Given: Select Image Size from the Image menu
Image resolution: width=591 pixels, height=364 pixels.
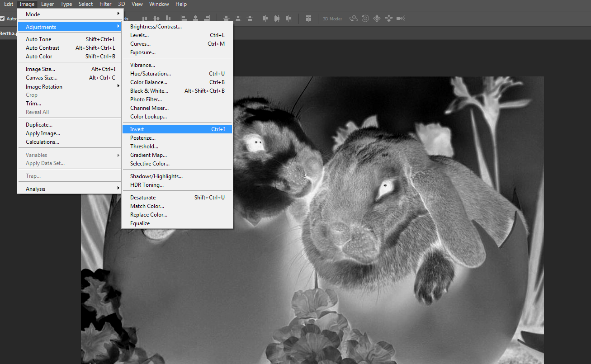Looking at the screenshot, I should 68,69.
